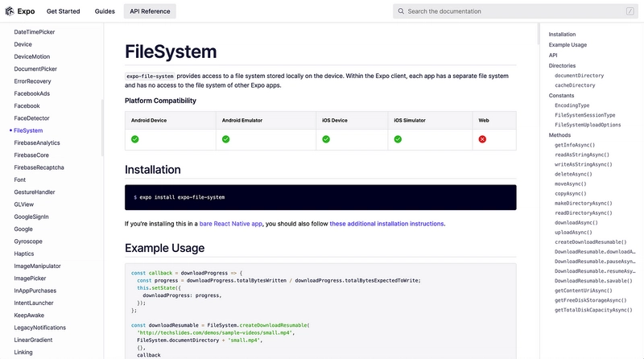Jump to writeAsStringAsync() in the outline
The width and height of the screenshot is (644, 359).
[583, 164]
